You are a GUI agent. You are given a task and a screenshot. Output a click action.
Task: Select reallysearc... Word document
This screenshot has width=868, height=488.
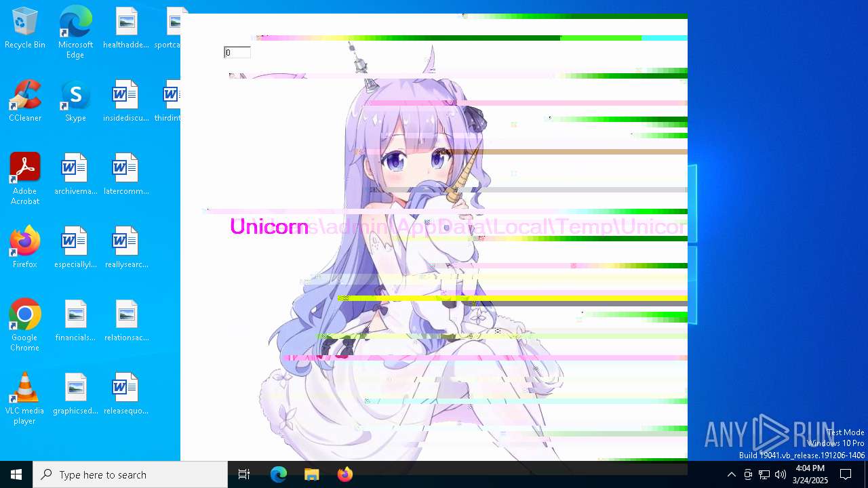point(126,248)
